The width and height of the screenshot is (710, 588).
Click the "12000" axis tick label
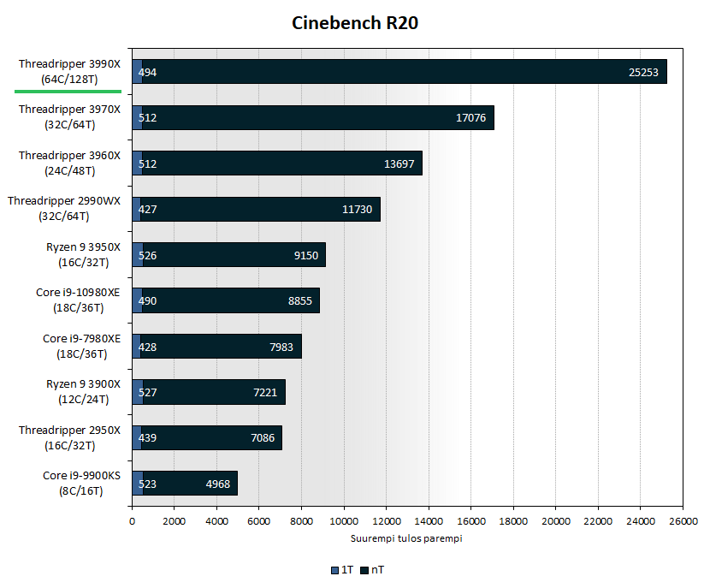click(387, 521)
